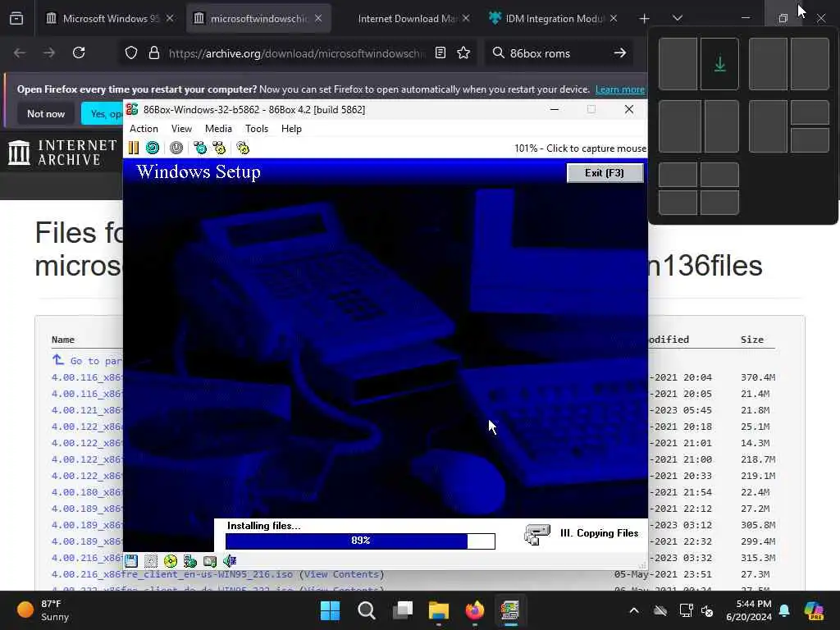Screen dimensions: 840x630
Task: Expand the hidden system tray icons chevron
Action: (634, 610)
